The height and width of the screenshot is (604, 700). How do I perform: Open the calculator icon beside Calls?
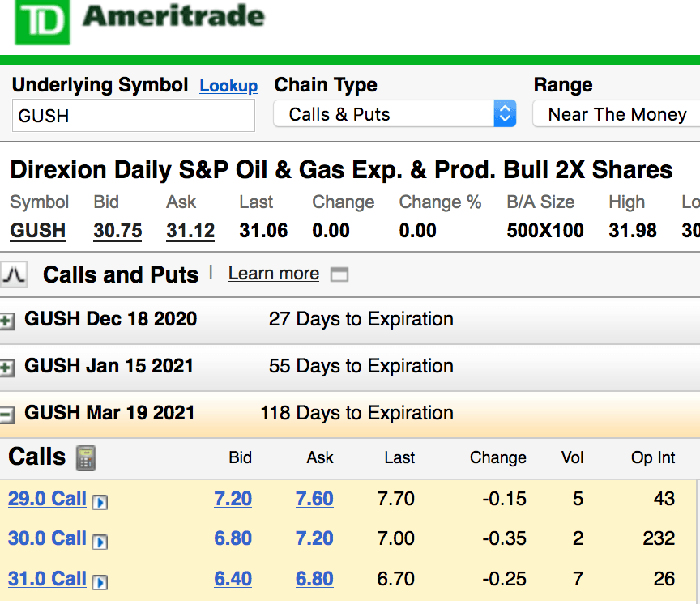click(85, 458)
